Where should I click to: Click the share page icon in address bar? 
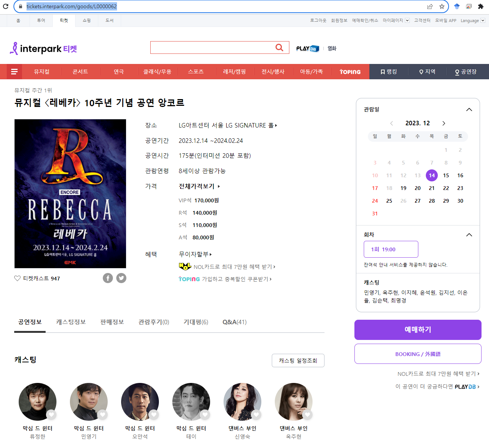point(430,6)
